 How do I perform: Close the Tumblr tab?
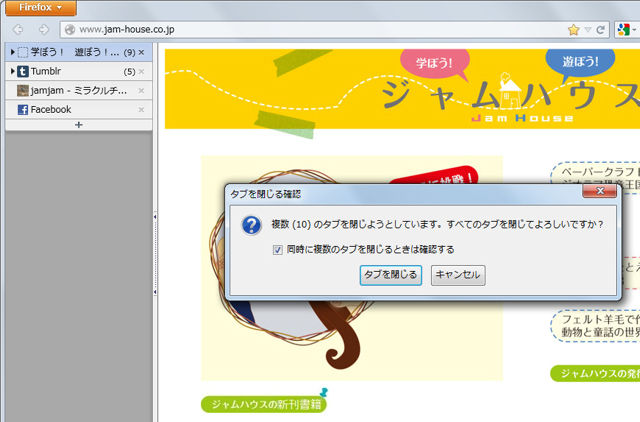(x=141, y=71)
